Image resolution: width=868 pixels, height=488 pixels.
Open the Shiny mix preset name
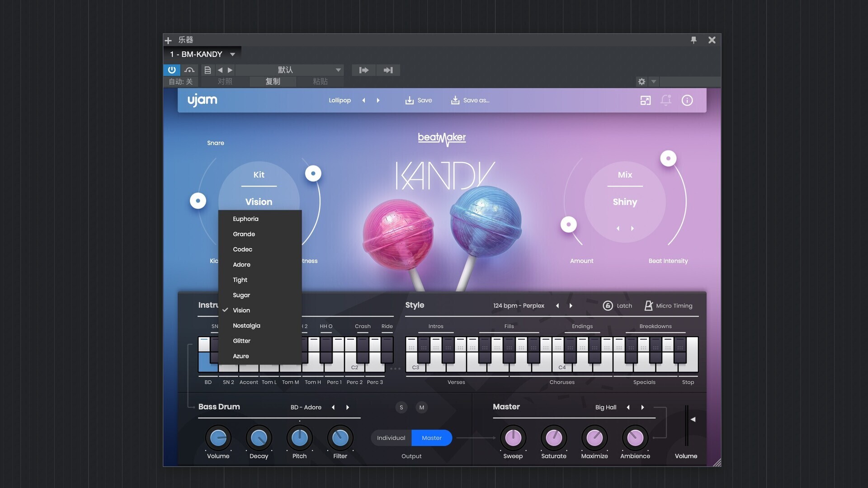[x=625, y=202]
